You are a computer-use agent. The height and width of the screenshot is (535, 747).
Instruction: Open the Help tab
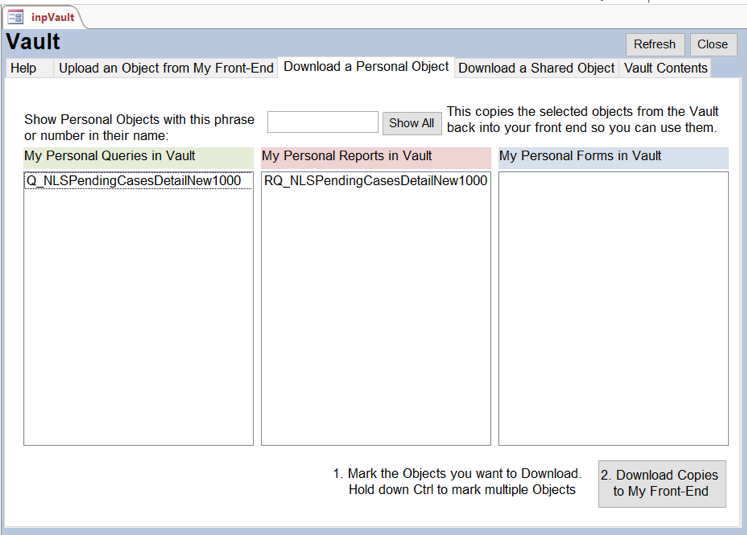24,68
